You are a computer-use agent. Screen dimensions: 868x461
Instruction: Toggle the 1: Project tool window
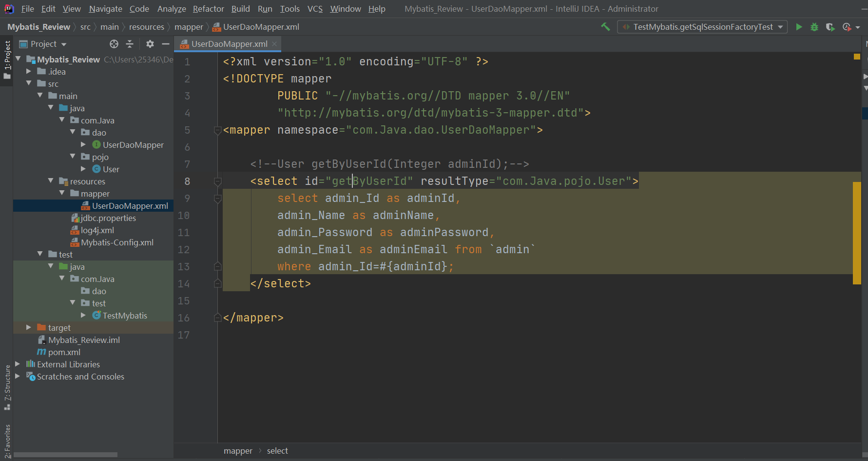pos(7,60)
